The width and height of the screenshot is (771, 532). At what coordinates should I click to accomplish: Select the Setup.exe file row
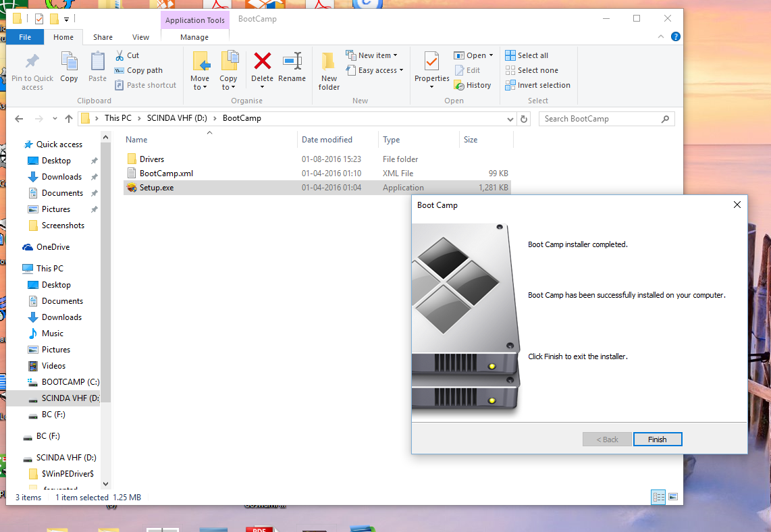[x=317, y=188]
